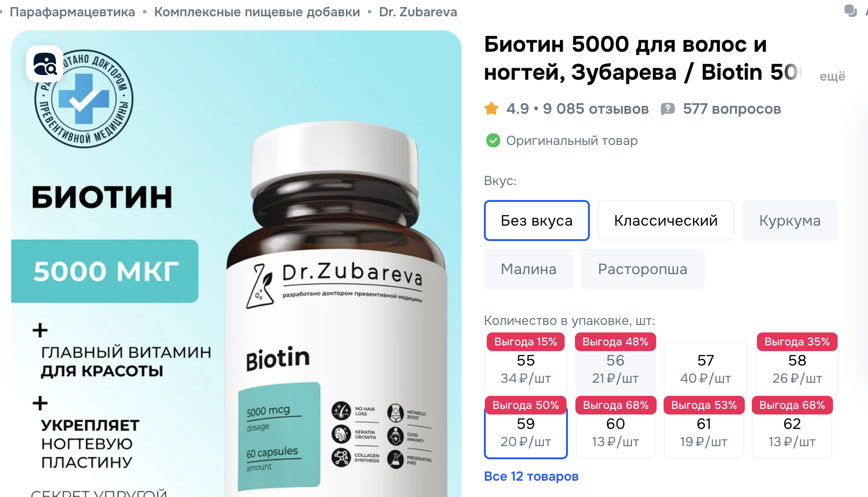Click the questions speech bubble icon
The image size is (868, 497).
(x=668, y=109)
